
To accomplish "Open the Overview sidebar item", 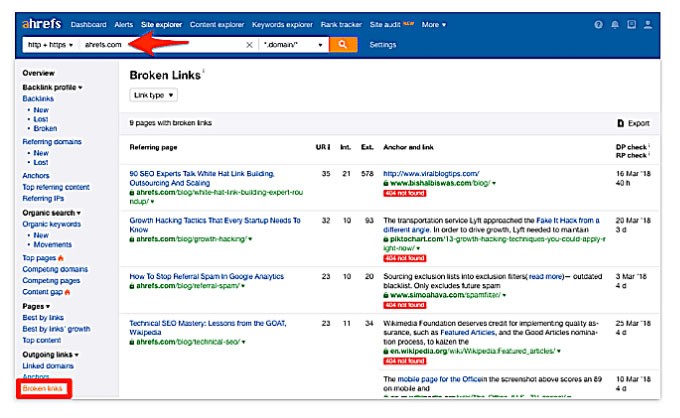I will click(x=38, y=73).
